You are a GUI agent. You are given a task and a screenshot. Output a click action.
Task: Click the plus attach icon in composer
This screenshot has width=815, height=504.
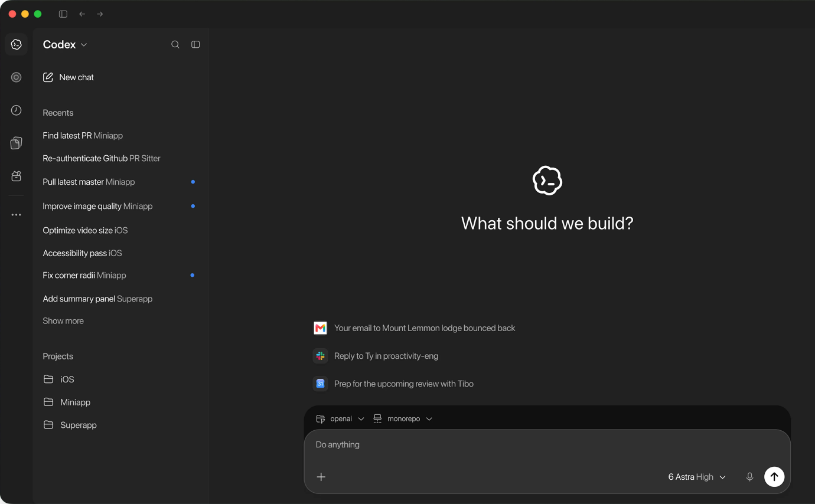tap(321, 477)
